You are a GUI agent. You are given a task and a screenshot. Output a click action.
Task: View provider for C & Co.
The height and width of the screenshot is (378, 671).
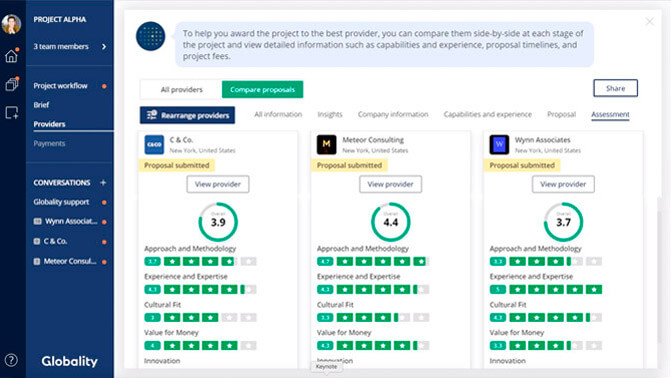(x=218, y=184)
